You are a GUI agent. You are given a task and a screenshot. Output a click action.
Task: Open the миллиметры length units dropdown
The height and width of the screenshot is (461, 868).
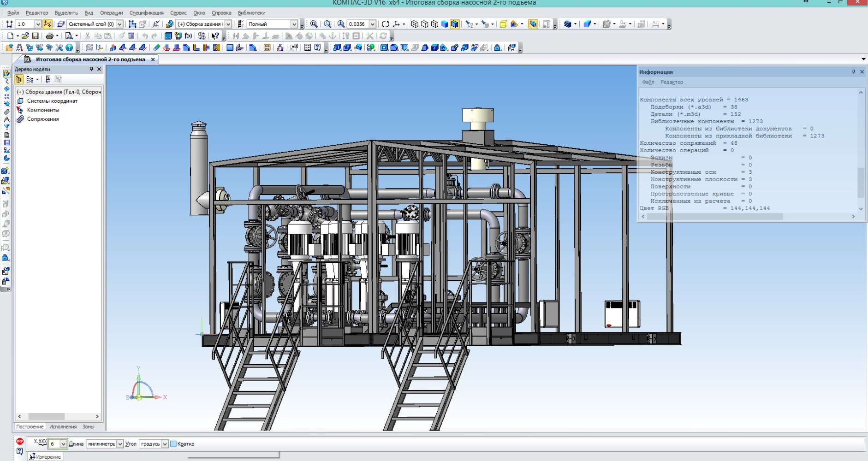[120, 444]
